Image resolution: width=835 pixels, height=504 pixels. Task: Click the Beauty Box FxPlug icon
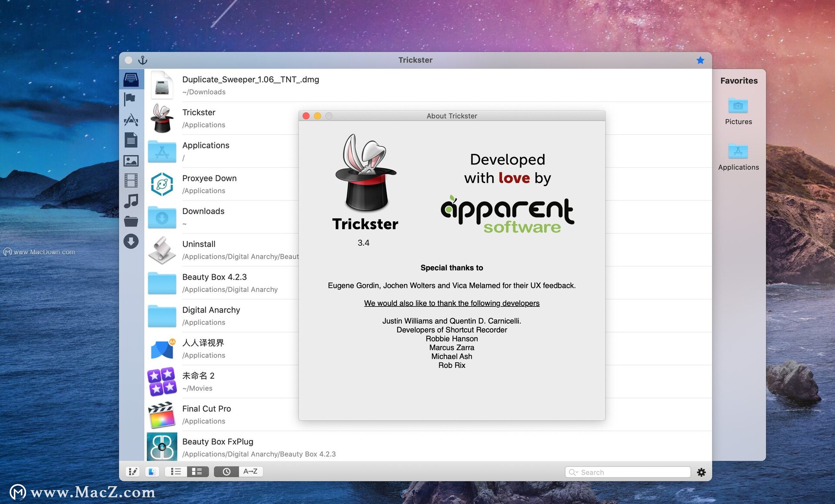coord(162,447)
